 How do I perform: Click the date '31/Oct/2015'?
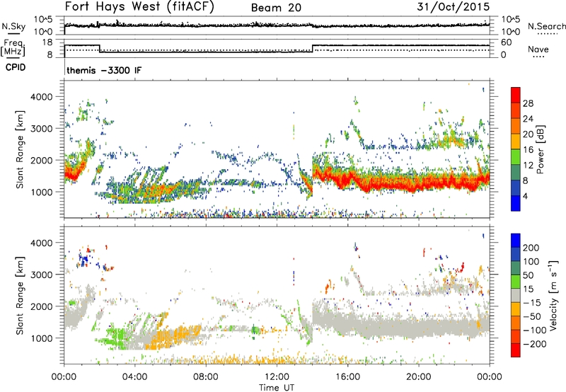pyautogui.click(x=454, y=7)
